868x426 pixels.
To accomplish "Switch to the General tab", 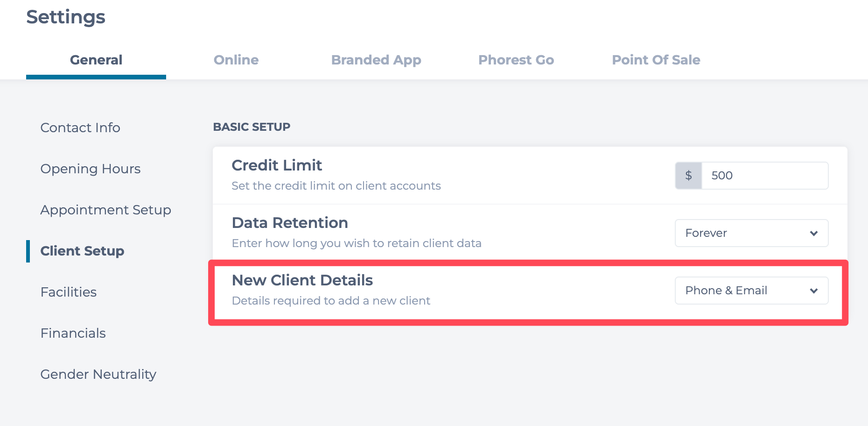I will 96,60.
